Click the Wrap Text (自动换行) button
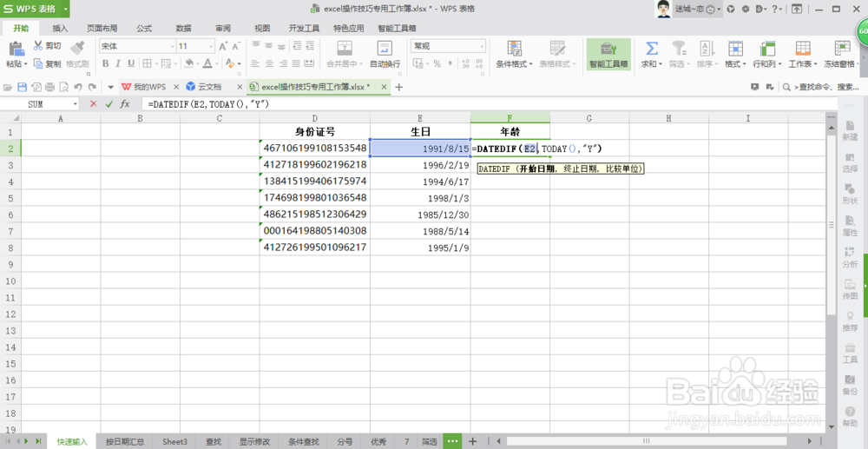868x449 pixels. point(385,54)
